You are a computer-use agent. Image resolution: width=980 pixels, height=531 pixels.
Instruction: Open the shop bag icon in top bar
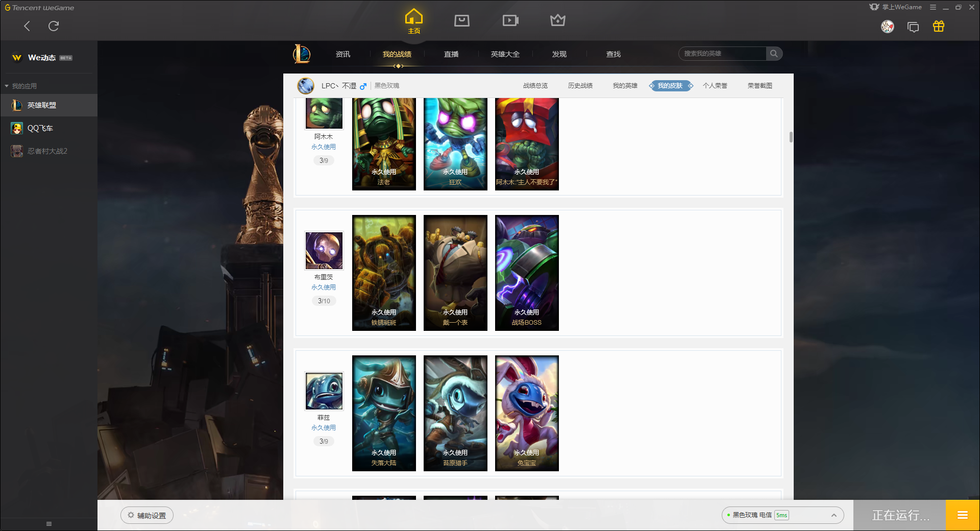click(x=462, y=20)
